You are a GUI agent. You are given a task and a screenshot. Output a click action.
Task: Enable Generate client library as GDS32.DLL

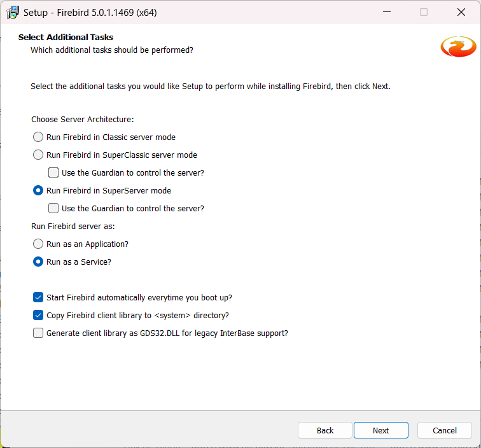point(38,333)
